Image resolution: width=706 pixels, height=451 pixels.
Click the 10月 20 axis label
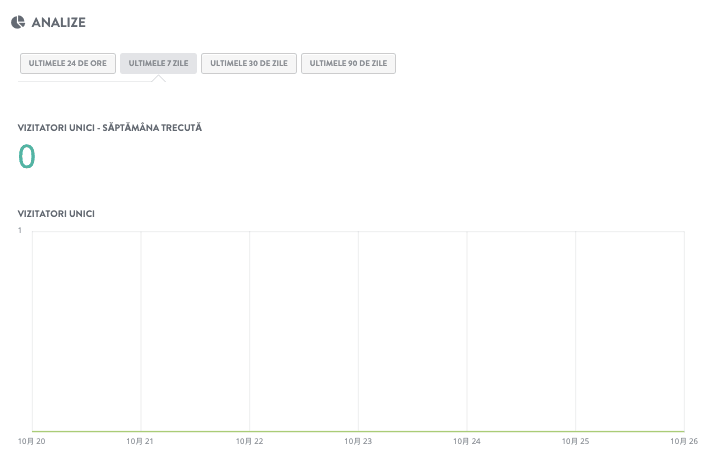32,441
